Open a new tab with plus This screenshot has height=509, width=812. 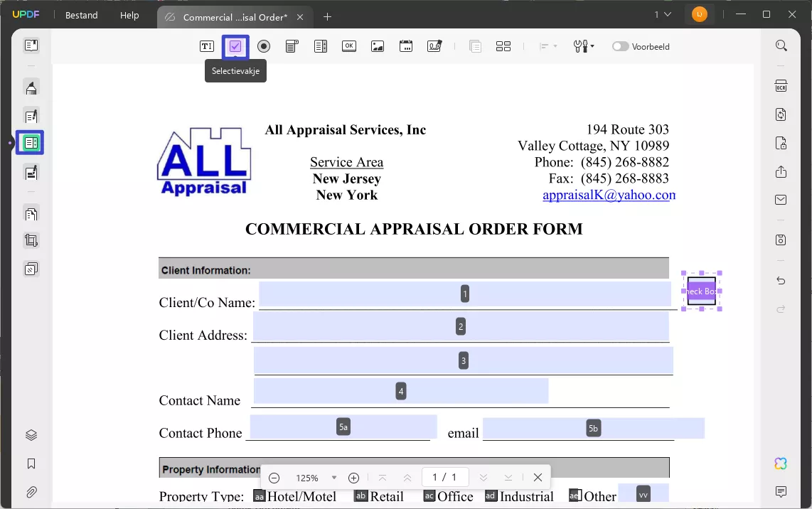(x=327, y=17)
